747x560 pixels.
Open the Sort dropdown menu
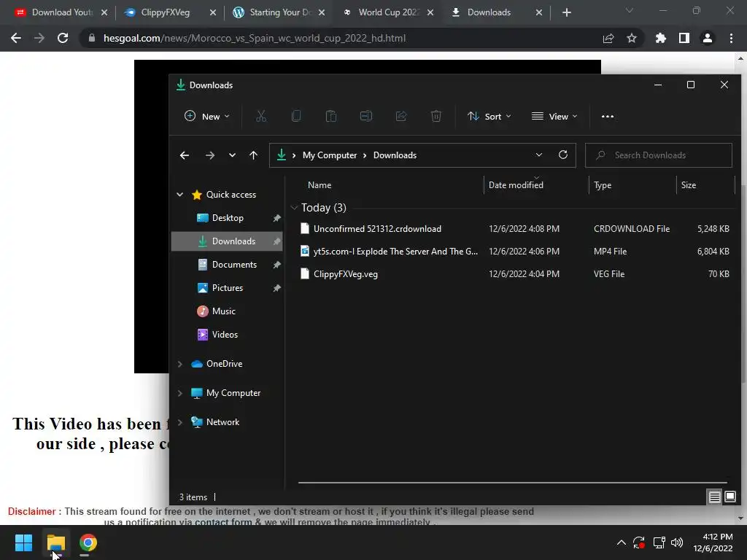coord(489,116)
